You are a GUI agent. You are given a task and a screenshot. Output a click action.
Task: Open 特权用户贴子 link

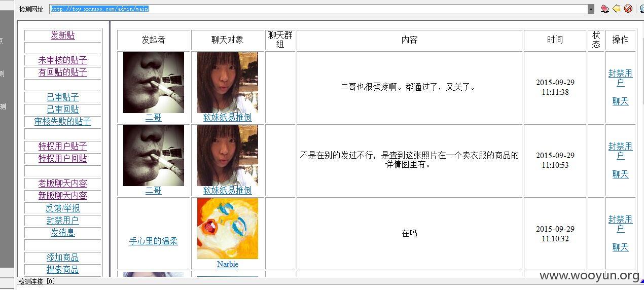click(63, 147)
